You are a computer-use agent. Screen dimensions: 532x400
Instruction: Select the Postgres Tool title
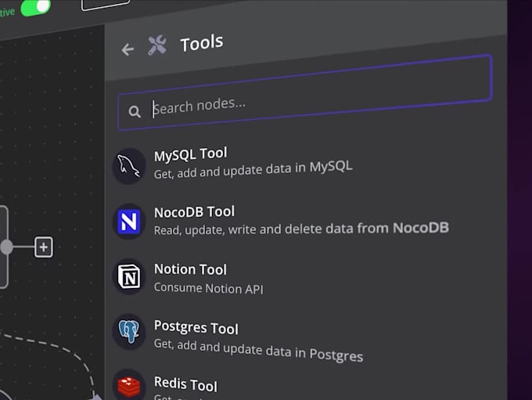click(x=196, y=328)
